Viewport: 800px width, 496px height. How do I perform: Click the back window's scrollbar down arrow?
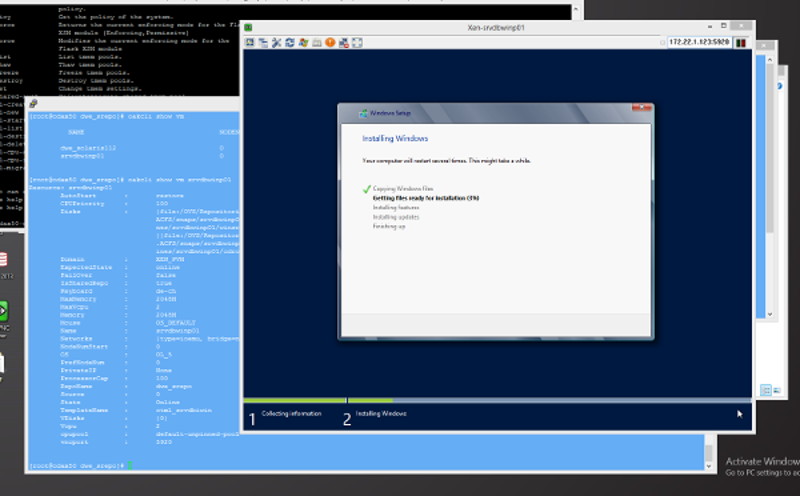[x=770, y=314]
